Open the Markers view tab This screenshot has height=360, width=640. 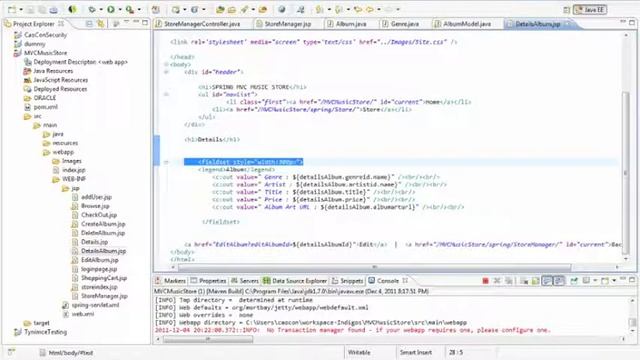(x=171, y=281)
